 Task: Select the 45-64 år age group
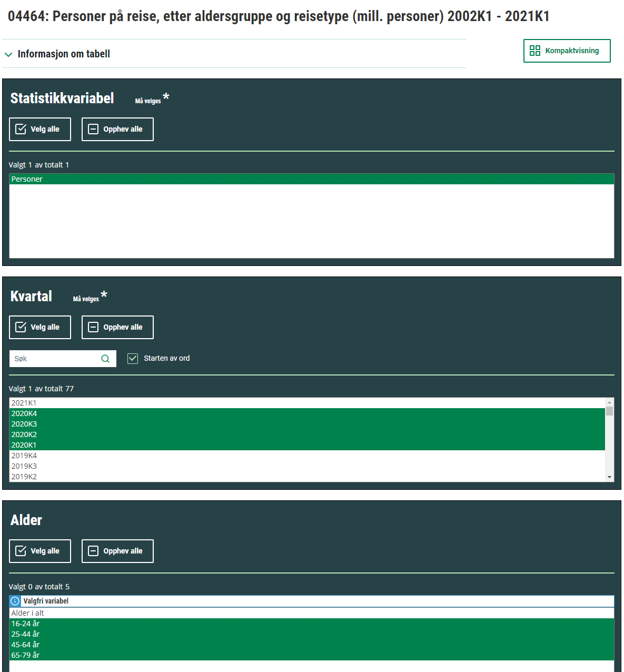pos(312,645)
